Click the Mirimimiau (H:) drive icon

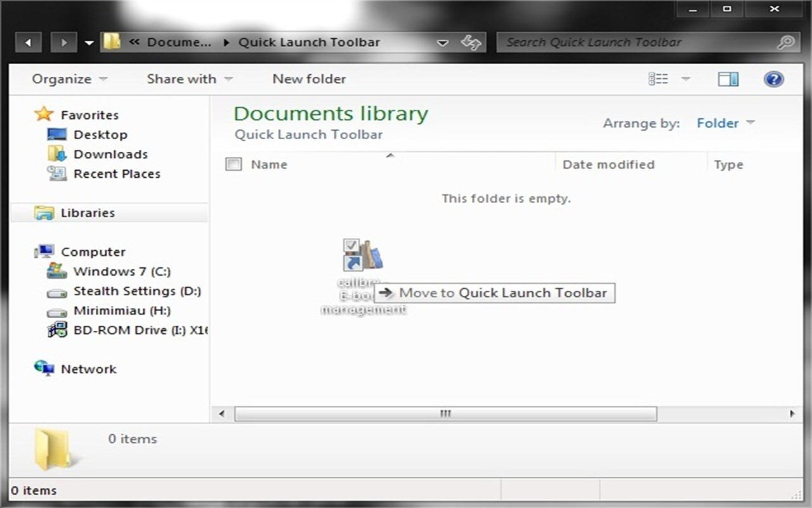56,312
